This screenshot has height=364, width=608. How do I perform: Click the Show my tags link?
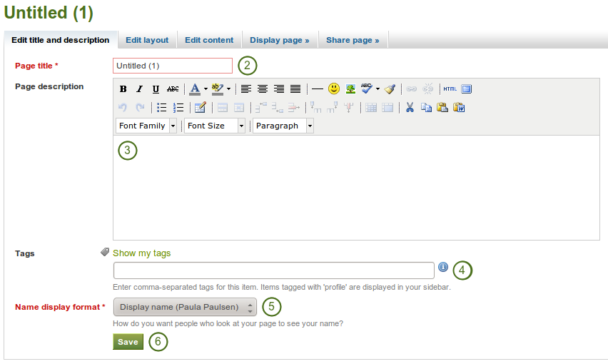141,253
